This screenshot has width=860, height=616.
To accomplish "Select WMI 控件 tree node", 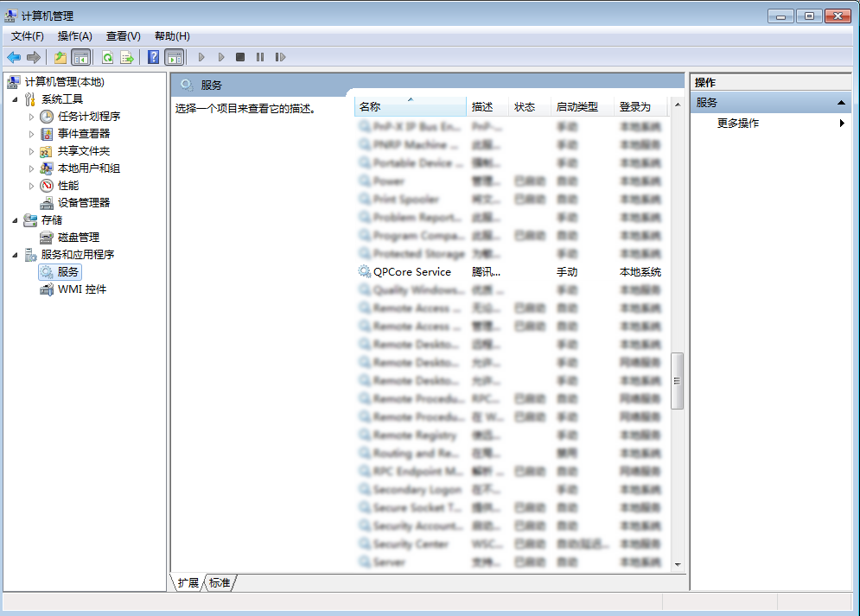I will click(82, 289).
